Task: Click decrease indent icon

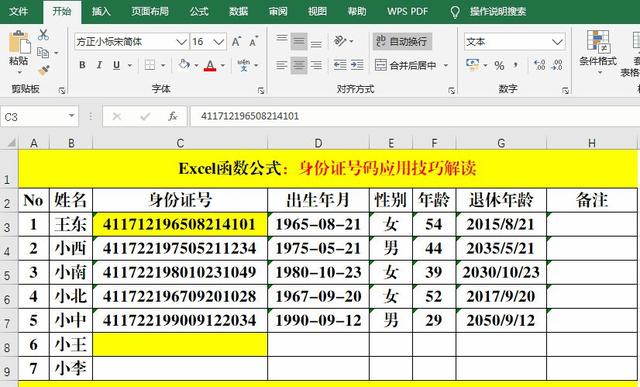Action: click(x=340, y=65)
